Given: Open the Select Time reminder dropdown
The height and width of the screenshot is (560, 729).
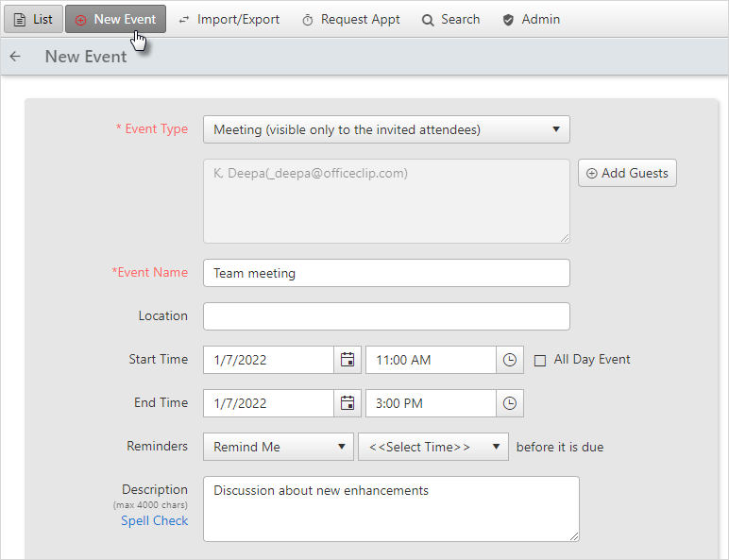Looking at the screenshot, I should click(432, 447).
